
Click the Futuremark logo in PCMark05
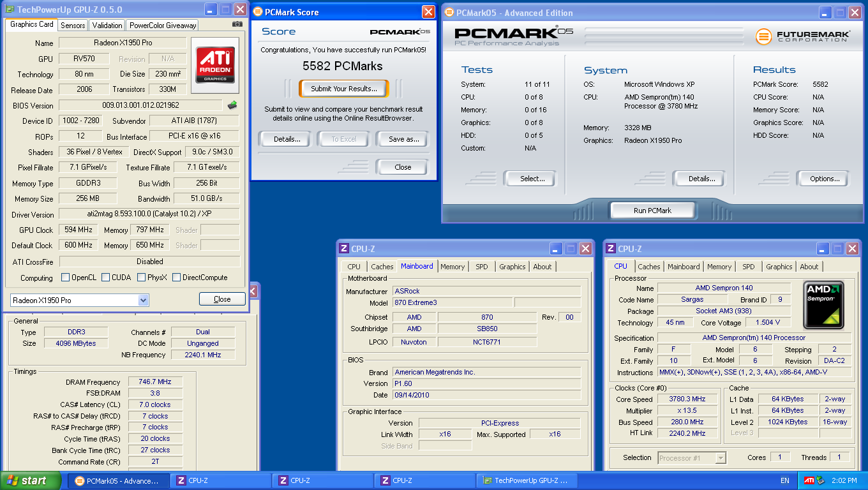pyautogui.click(x=803, y=36)
